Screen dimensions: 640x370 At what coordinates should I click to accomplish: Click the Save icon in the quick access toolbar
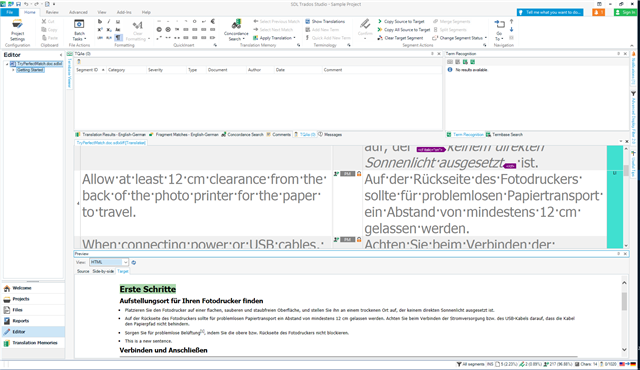18,4
